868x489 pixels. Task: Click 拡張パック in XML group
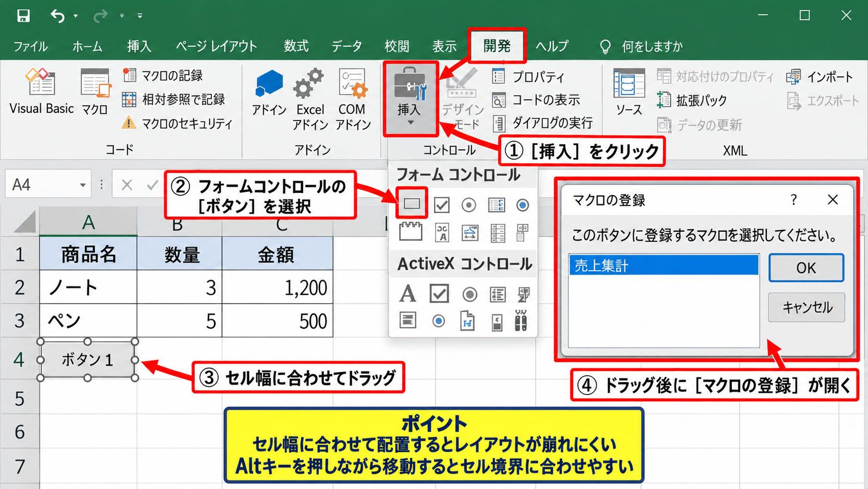coord(691,100)
